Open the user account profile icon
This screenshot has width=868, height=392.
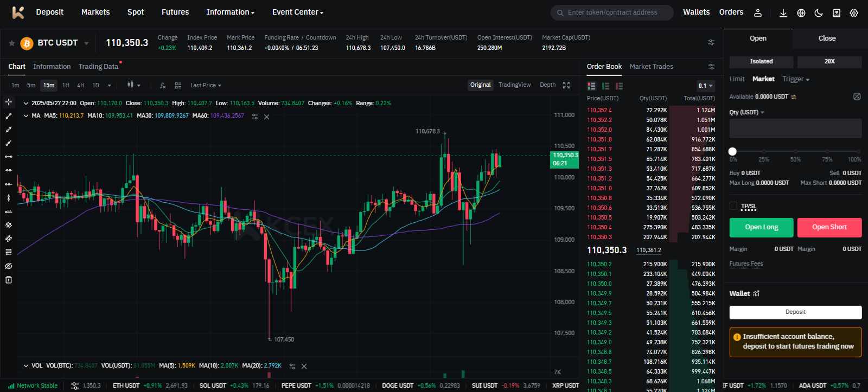(x=758, y=13)
